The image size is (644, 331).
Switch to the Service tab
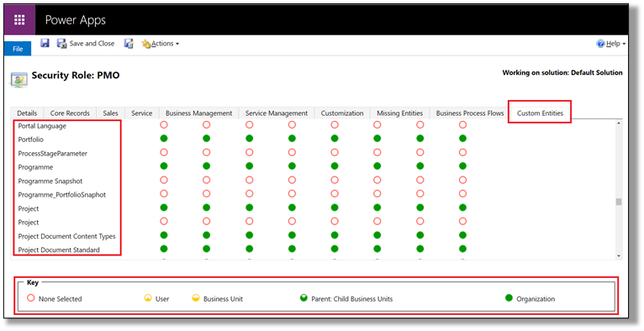coord(142,113)
